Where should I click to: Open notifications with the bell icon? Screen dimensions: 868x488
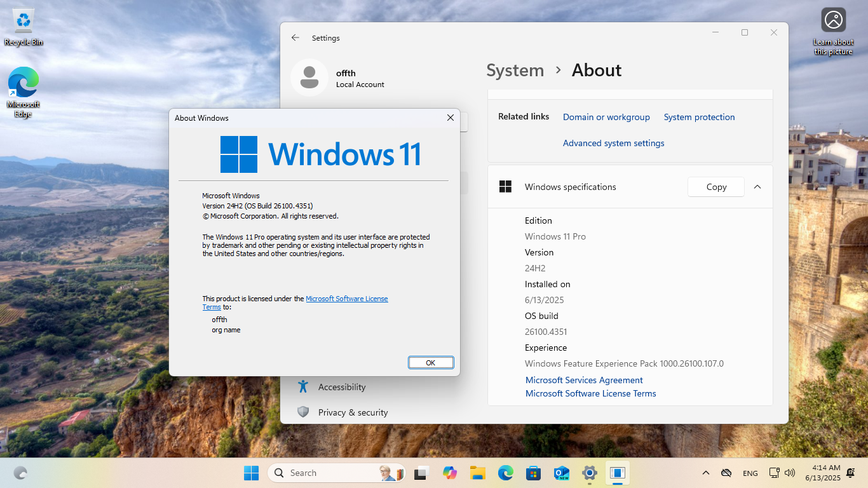click(851, 473)
